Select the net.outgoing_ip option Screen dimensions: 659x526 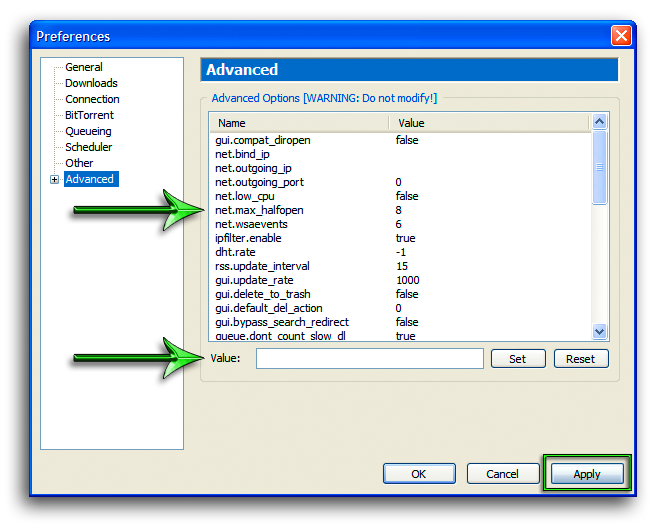tap(401, 168)
